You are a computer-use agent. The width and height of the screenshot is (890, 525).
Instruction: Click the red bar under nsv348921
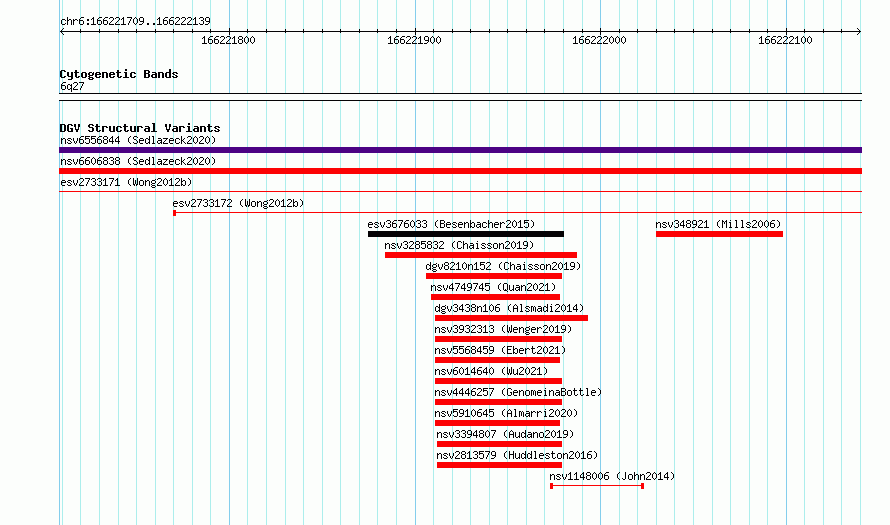pos(719,234)
